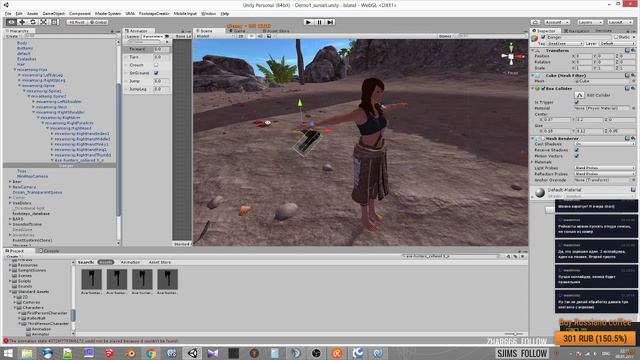Select the Hand (view) tool
The width and height of the screenshot is (640, 360).
tap(11, 22)
